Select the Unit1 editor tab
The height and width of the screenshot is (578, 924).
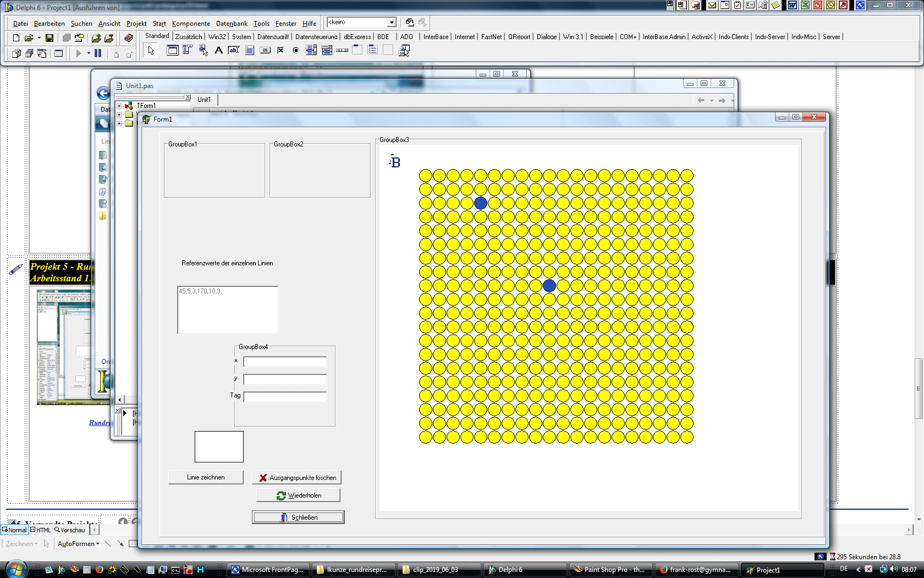click(x=204, y=100)
